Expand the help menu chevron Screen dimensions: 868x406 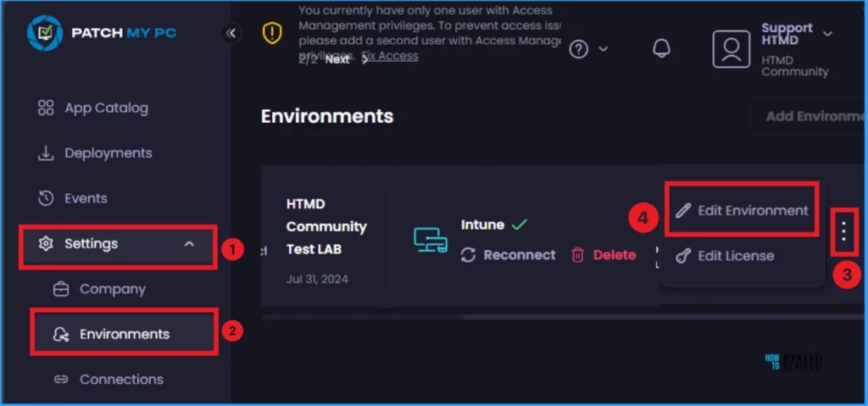604,49
